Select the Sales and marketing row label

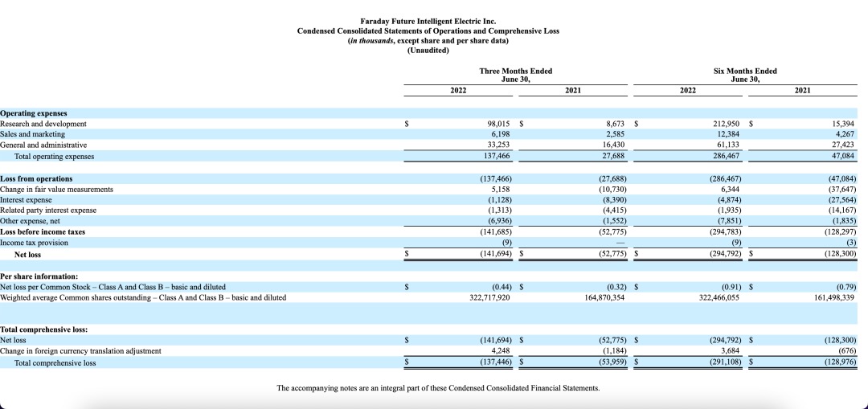click(x=33, y=134)
